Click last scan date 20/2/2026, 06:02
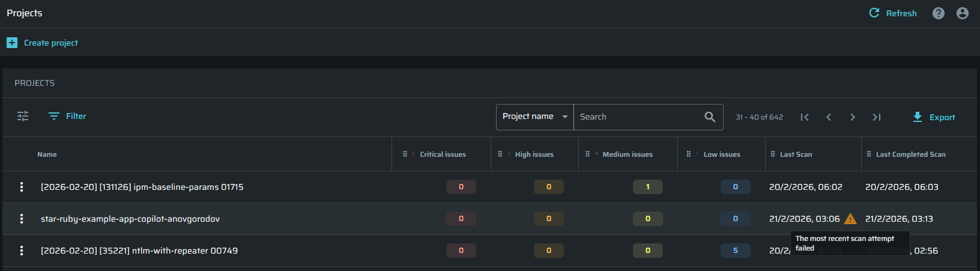Screen dimensions: 980x271 coord(806,187)
